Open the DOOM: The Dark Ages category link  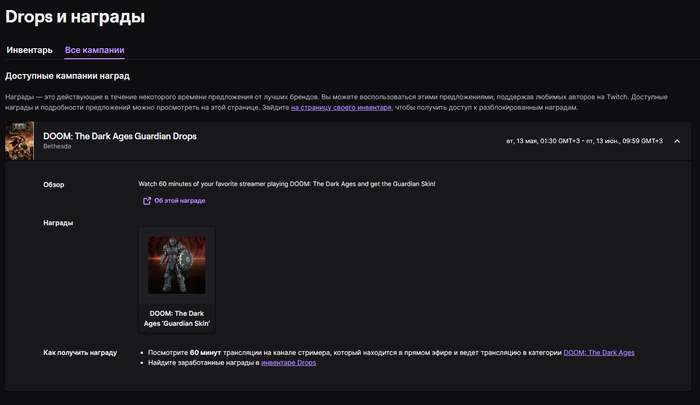click(598, 353)
